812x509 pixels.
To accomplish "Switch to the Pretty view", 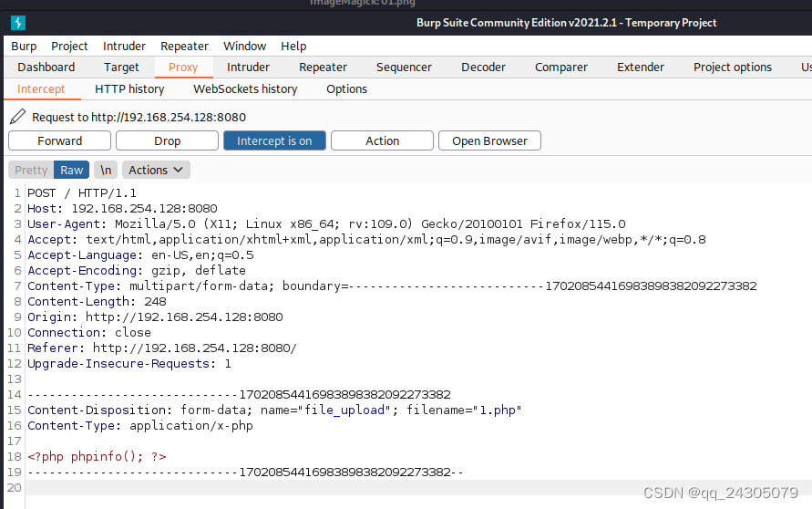I will click(x=31, y=170).
